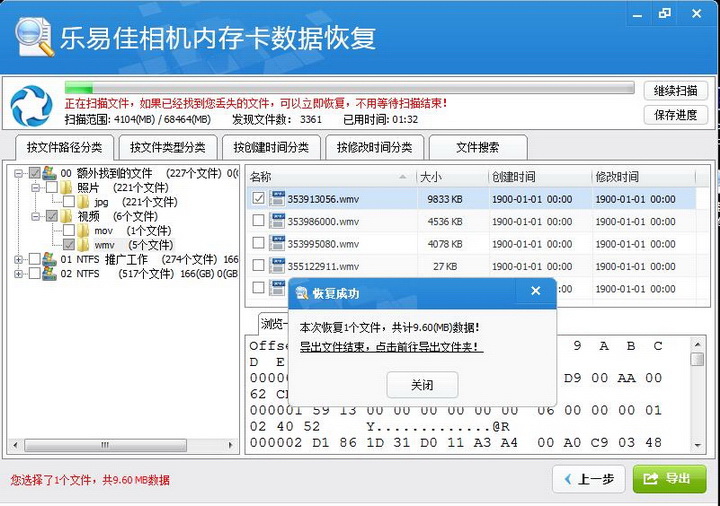720x506 pixels.
Task: Click hex viewer scroll down arrow
Action: [x=698, y=445]
